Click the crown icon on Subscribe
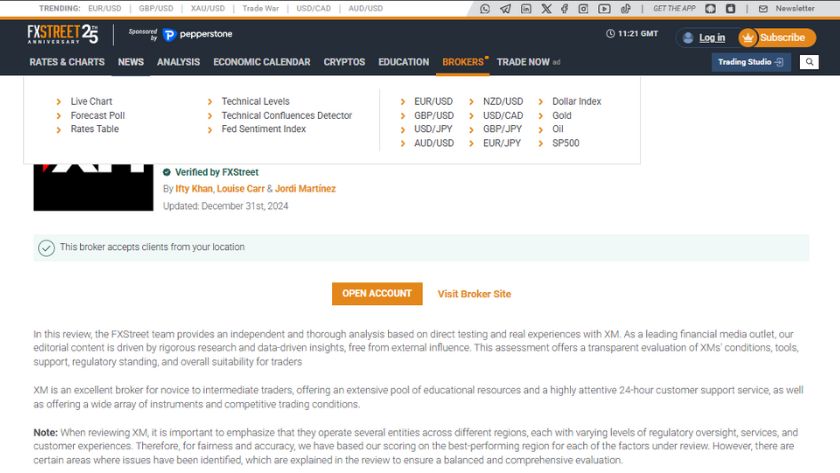Screen dimensions: 840x473 tap(748, 37)
